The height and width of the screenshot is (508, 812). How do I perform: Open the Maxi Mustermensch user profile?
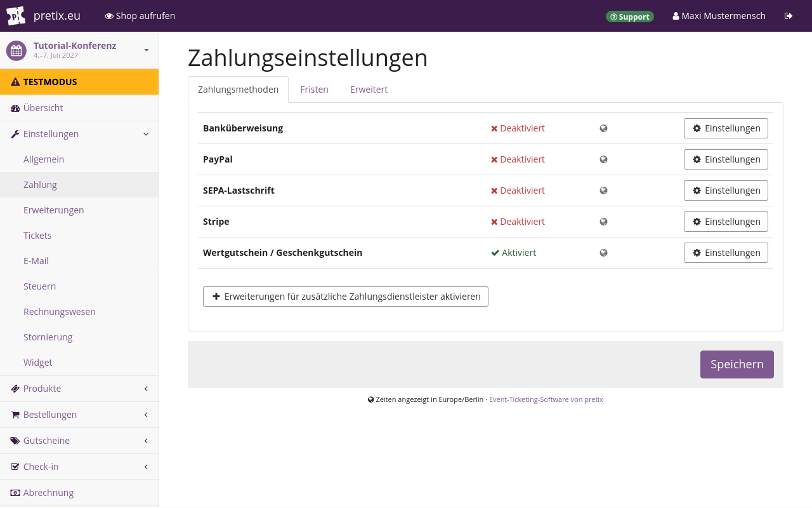click(x=719, y=16)
